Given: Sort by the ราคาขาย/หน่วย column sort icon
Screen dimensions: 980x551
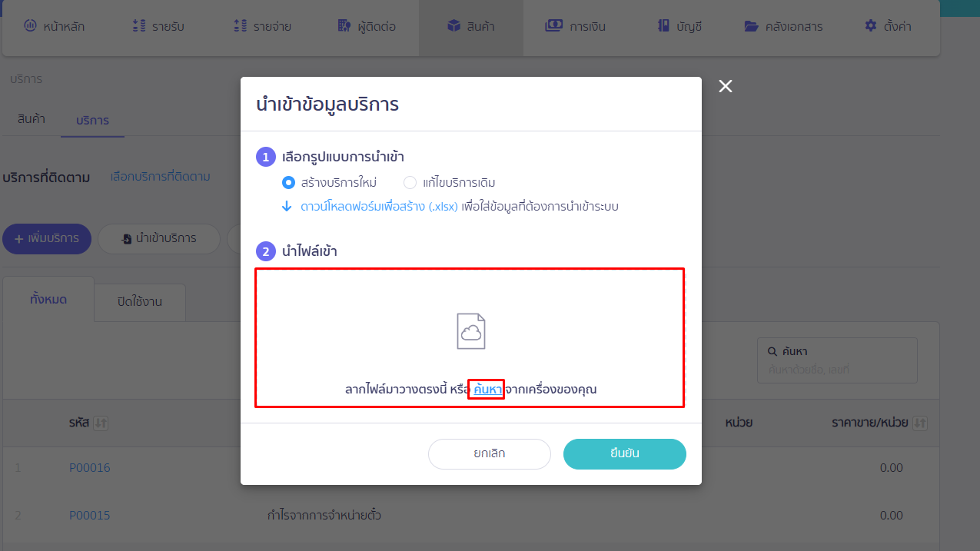Looking at the screenshot, I should tap(920, 423).
